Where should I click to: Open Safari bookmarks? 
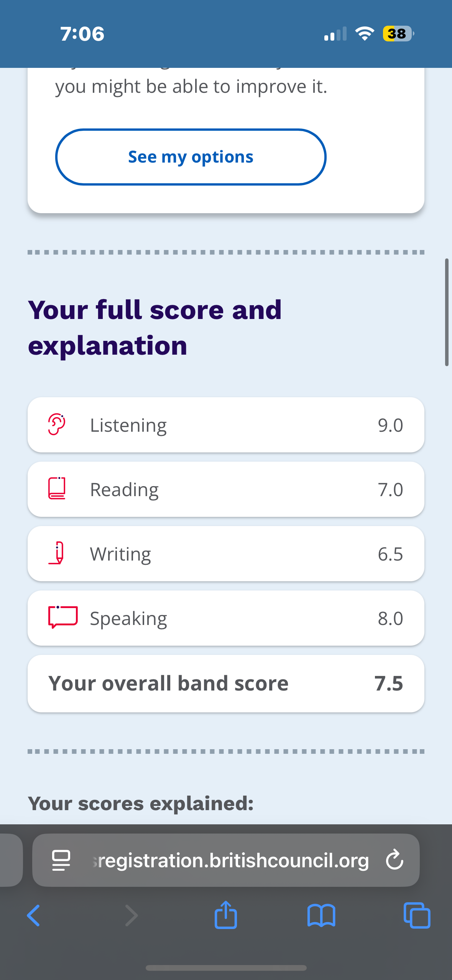point(321,916)
